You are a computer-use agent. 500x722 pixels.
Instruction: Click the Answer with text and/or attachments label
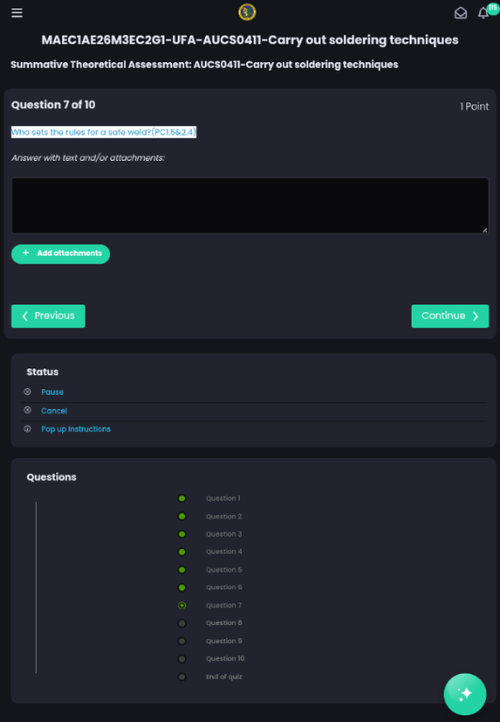tap(88, 158)
